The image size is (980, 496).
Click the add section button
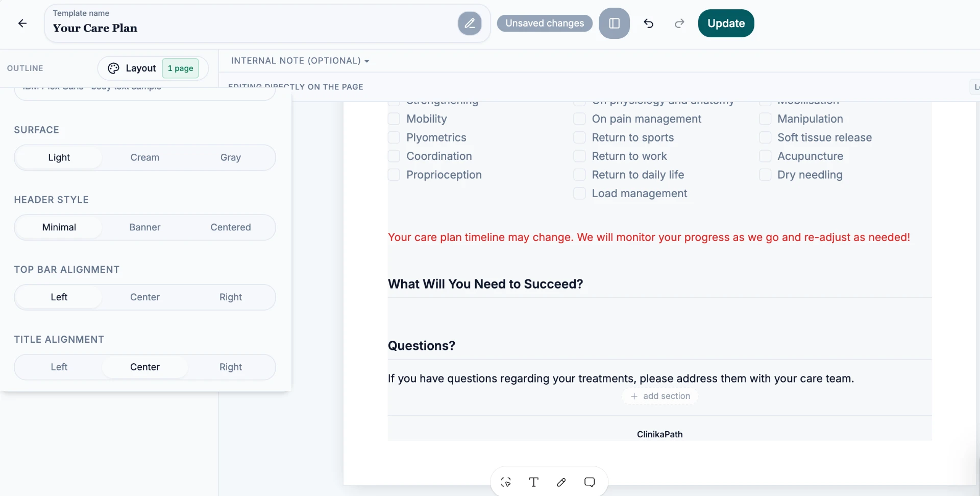click(660, 396)
